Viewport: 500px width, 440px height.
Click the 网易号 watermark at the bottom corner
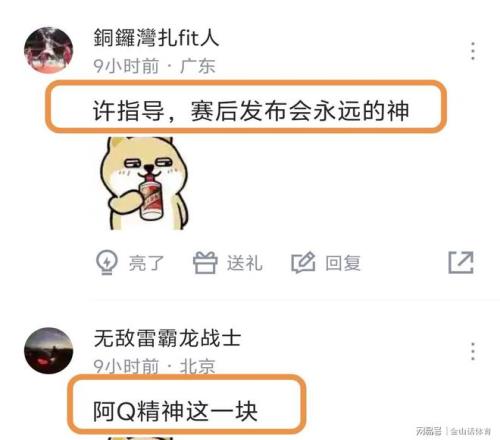[429, 431]
